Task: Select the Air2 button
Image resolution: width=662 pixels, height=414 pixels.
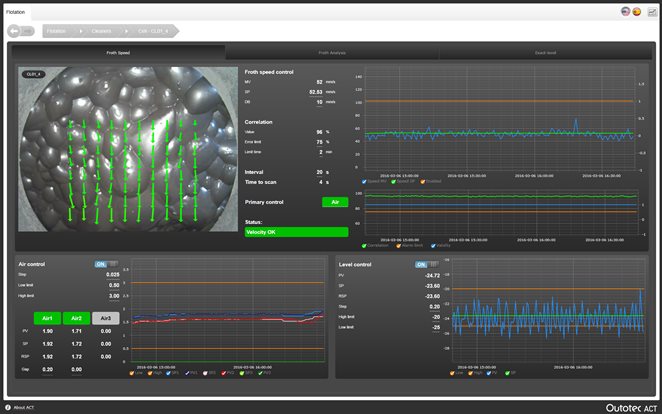Action: [x=76, y=318]
